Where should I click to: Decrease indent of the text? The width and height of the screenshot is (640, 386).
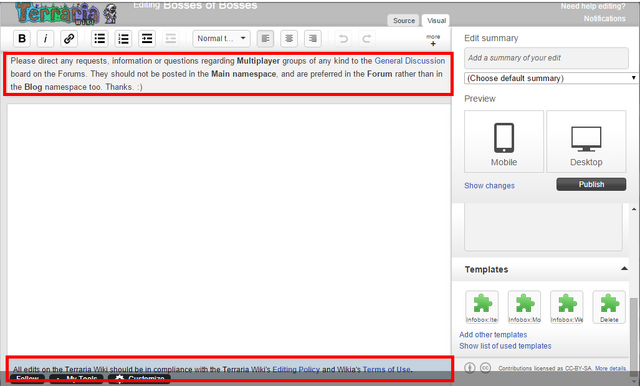(x=171, y=39)
